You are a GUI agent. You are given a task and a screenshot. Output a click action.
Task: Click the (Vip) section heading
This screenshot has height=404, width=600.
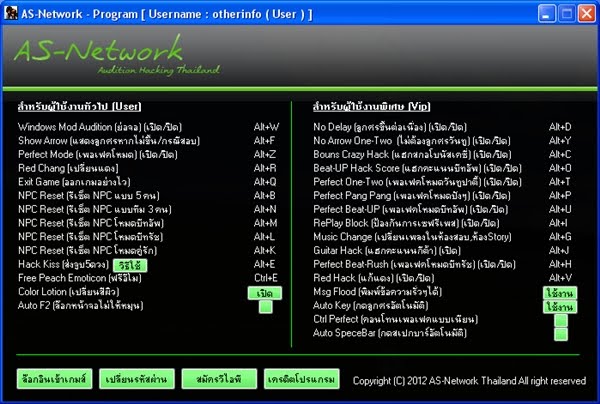(x=372, y=107)
